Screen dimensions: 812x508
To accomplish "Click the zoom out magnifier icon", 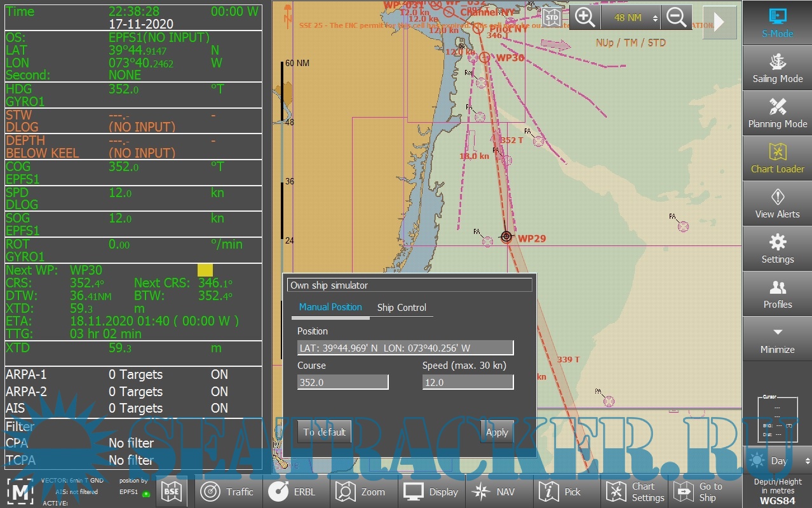I will 676,18.
